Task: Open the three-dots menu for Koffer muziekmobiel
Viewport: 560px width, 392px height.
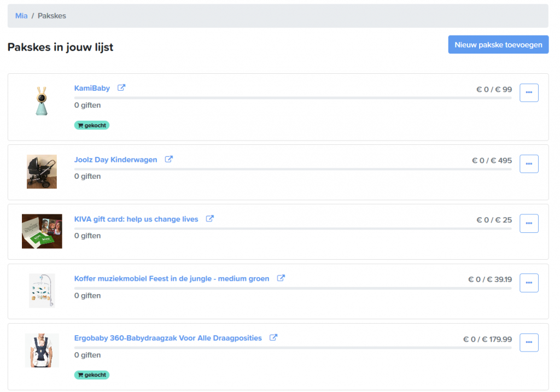Action: [x=529, y=283]
